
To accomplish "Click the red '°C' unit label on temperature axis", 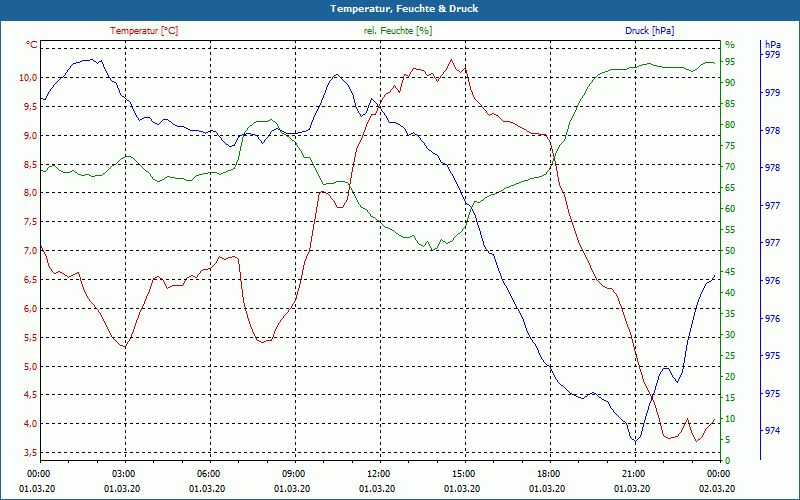I will (32, 45).
